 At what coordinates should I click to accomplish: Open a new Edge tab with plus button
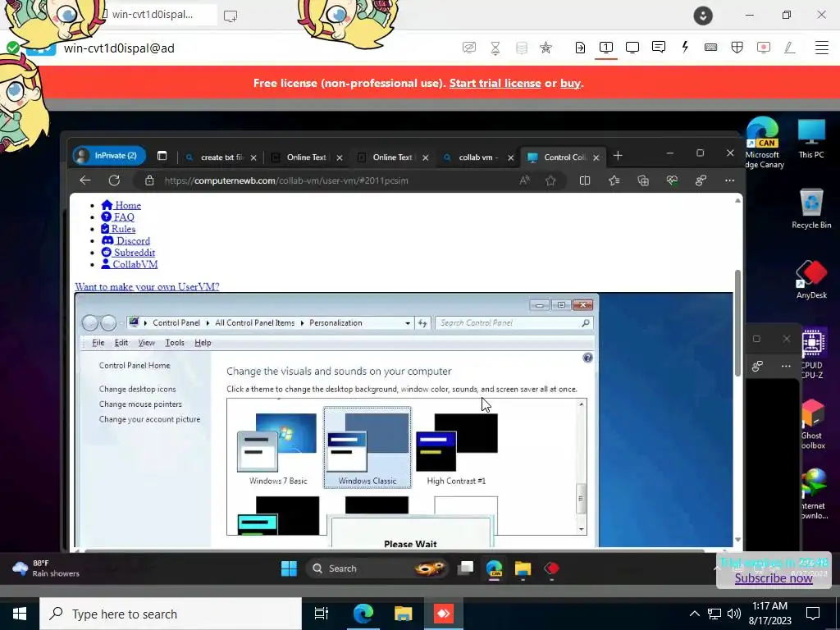[x=618, y=155]
